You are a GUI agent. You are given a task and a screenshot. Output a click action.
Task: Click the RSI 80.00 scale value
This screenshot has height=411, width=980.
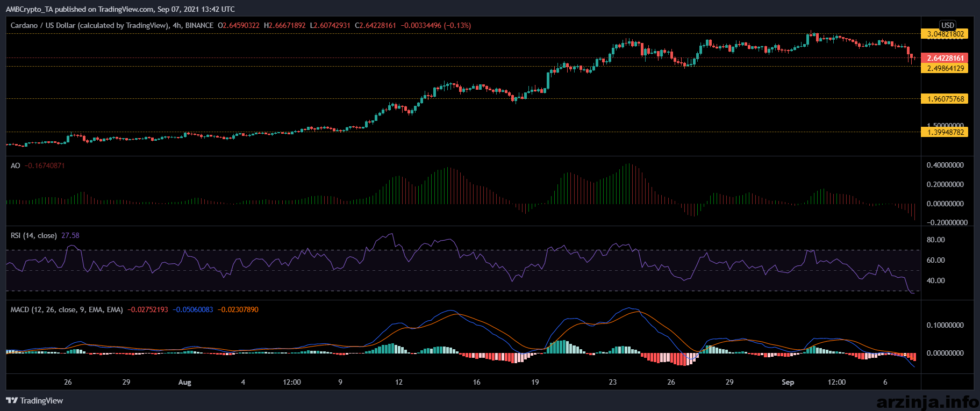[935, 240]
